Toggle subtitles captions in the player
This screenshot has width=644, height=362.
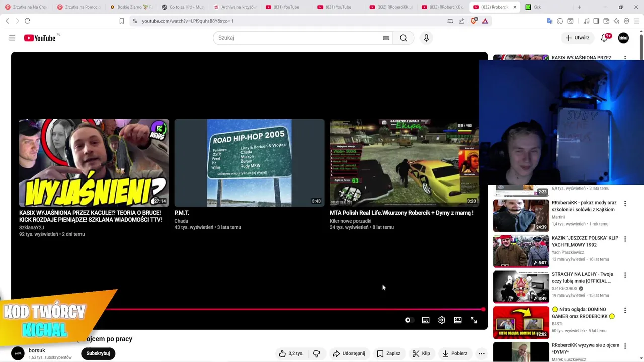click(426, 320)
